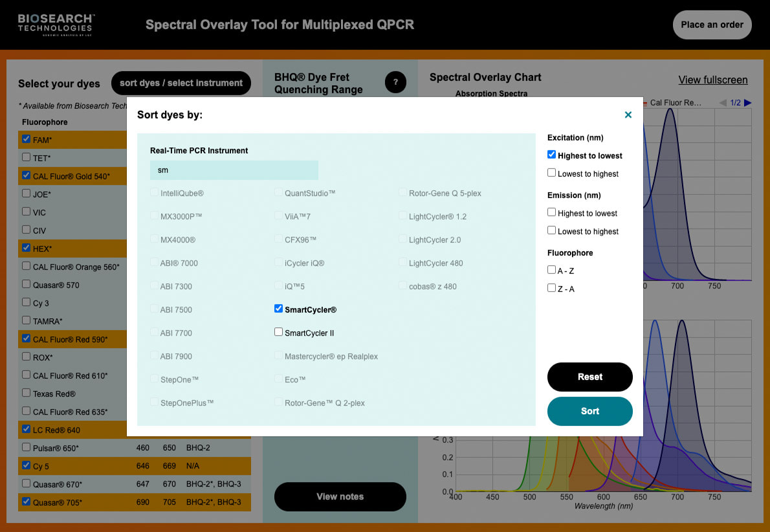
Task: Check the ROX* dye
Action: [26, 357]
